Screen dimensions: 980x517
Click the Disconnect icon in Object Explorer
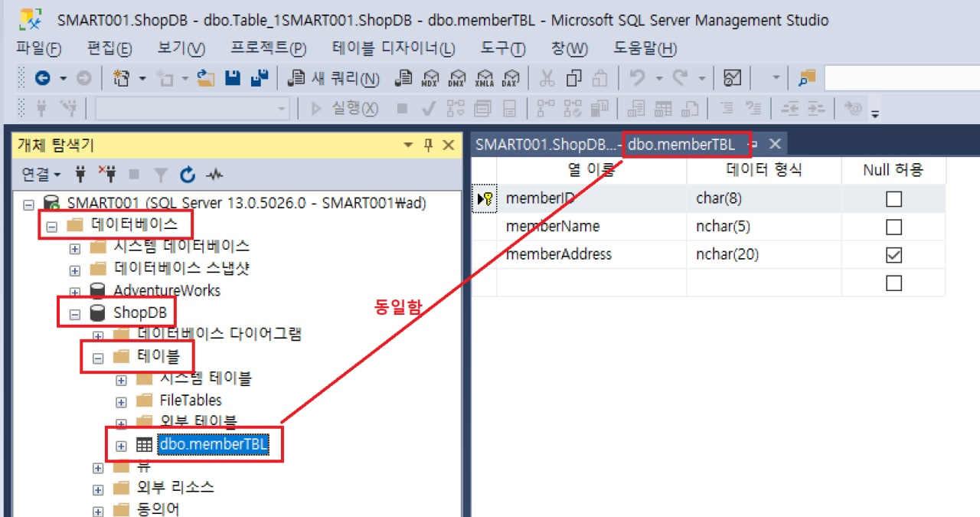click(106, 175)
